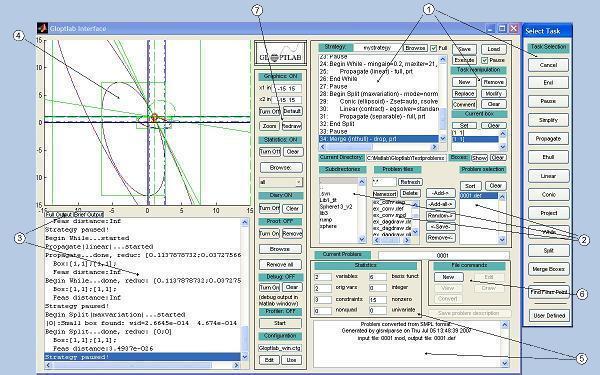Select Linear task in Select Task window
Viewport: 600px width, 375px height.
click(x=548, y=176)
